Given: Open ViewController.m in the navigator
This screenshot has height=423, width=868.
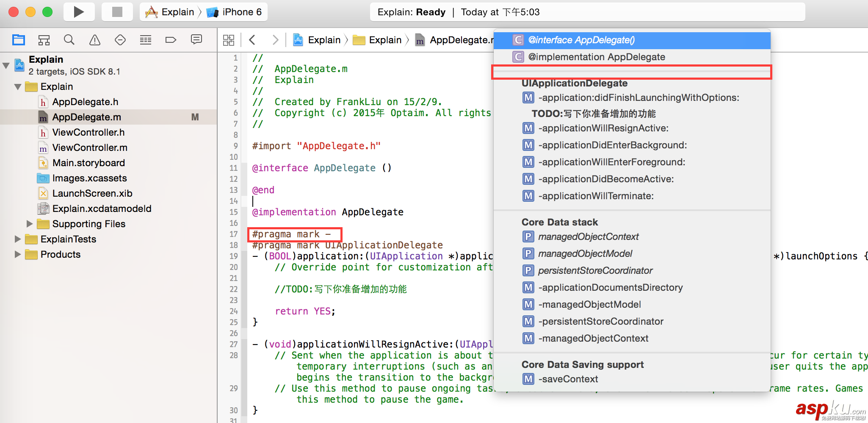Looking at the screenshot, I should 90,147.
